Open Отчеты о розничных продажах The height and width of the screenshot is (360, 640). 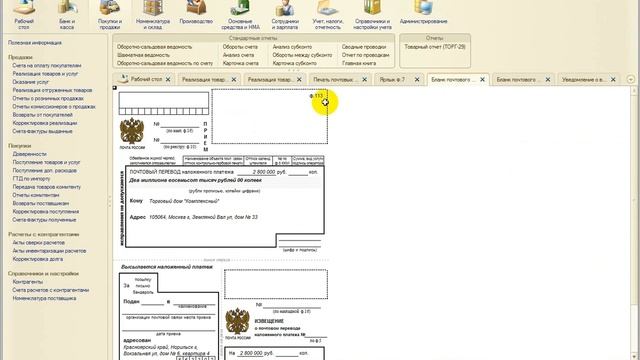click(x=48, y=98)
